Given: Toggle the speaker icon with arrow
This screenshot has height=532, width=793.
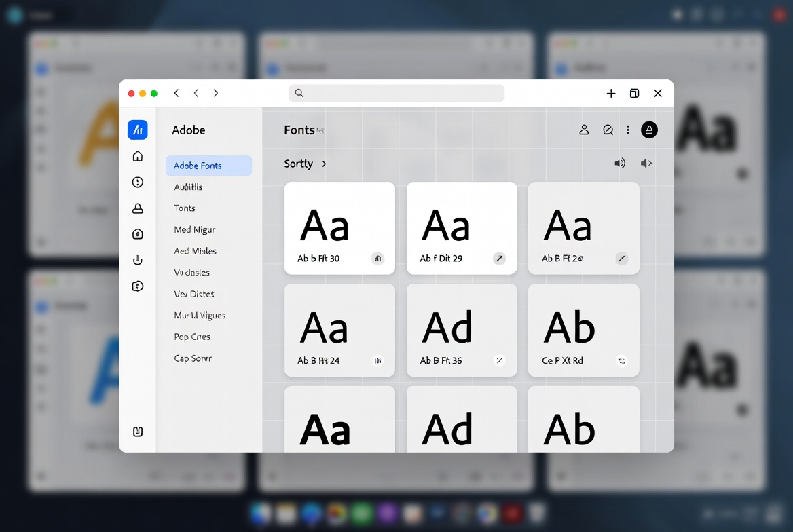Looking at the screenshot, I should (646, 163).
